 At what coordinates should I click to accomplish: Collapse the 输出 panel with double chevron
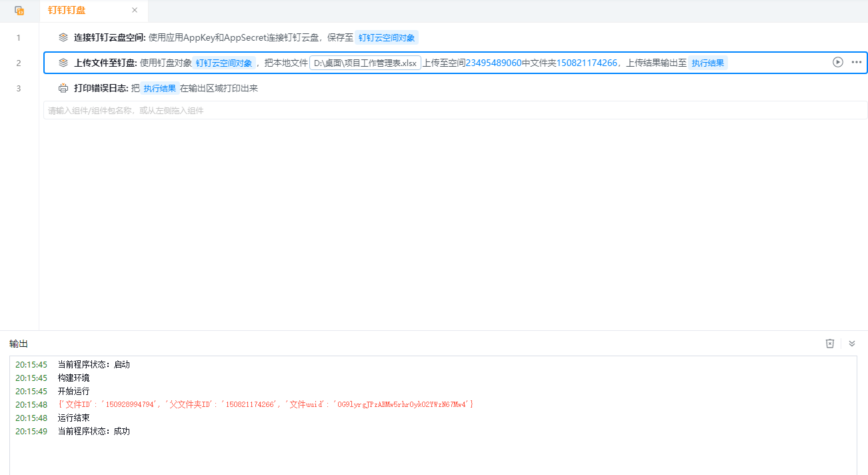[x=851, y=344]
